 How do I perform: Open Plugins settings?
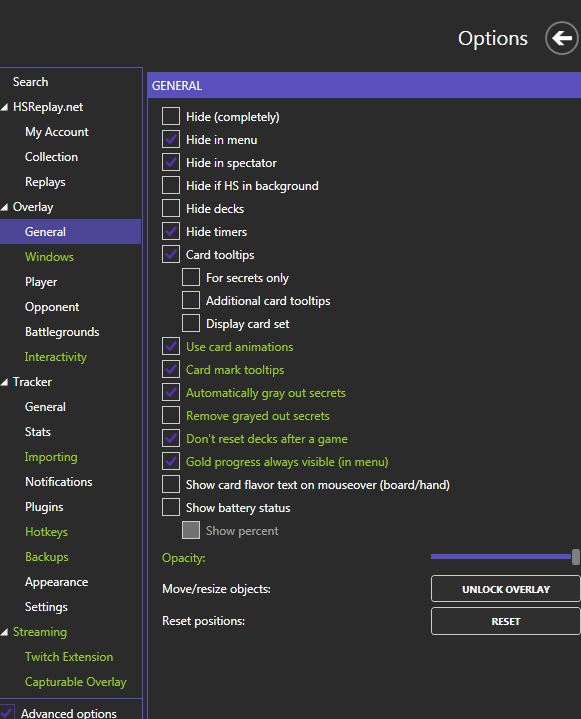pyautogui.click(x=44, y=507)
